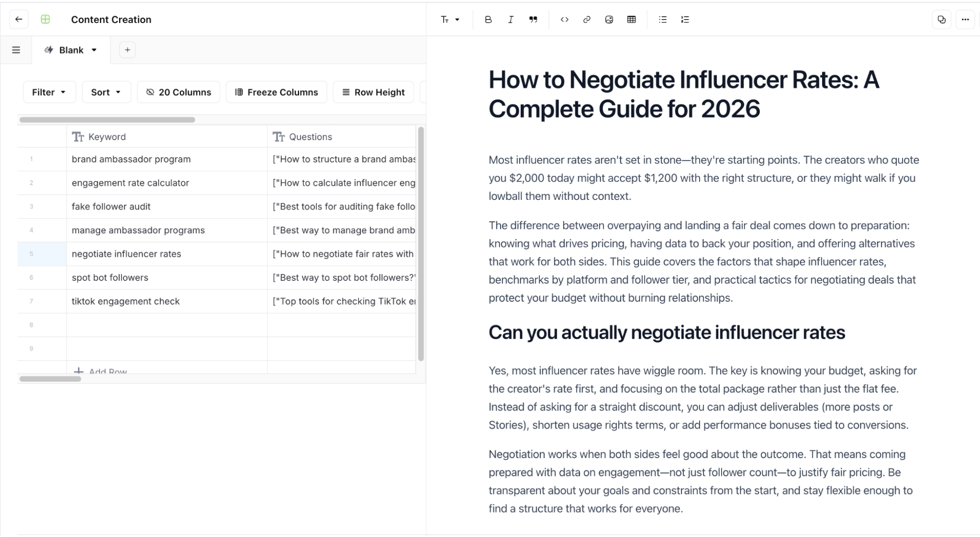Image resolution: width=980 pixels, height=537 pixels.
Task: Click the back arrow button
Action: tap(19, 20)
